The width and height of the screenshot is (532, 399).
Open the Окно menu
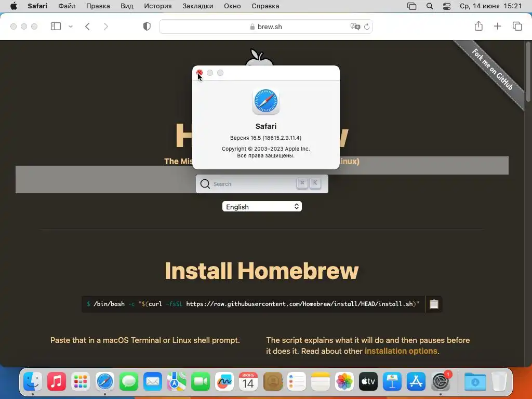(232, 6)
